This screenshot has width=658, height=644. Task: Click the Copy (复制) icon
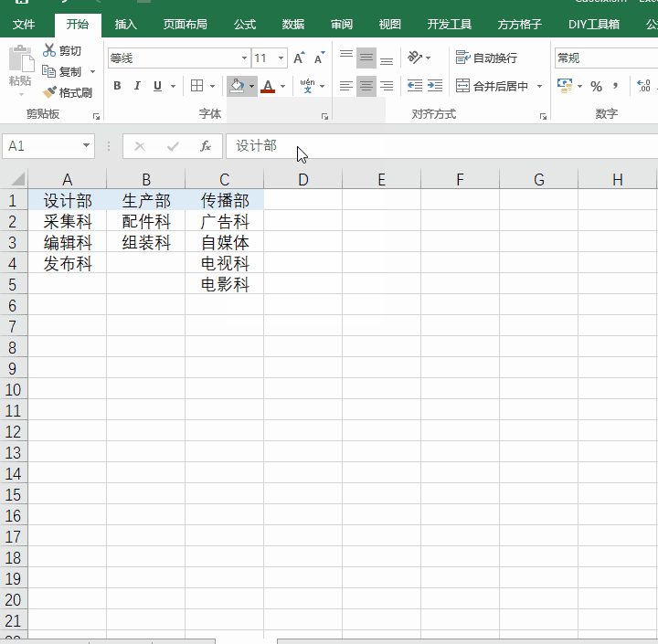[x=48, y=71]
